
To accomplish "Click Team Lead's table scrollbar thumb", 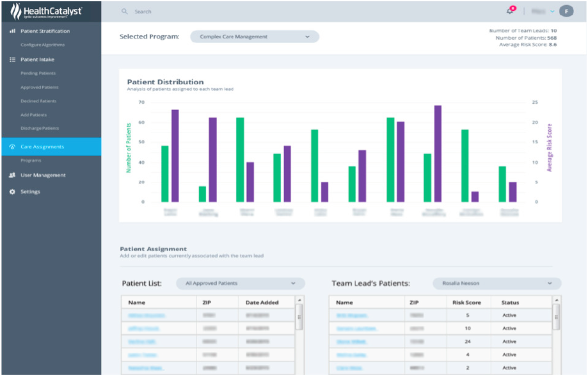I will 557,317.
